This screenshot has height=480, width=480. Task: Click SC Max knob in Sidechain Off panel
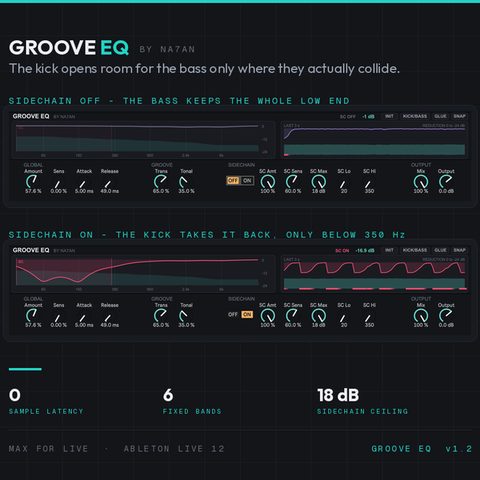[x=318, y=182]
